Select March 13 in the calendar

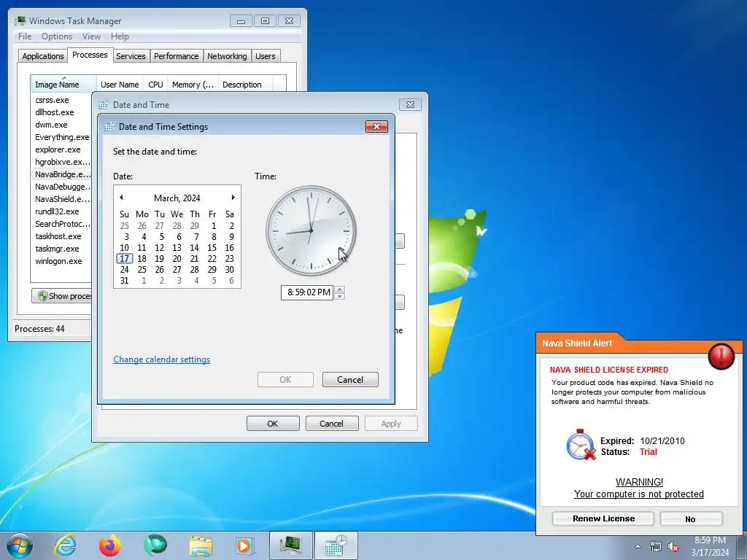click(x=177, y=248)
